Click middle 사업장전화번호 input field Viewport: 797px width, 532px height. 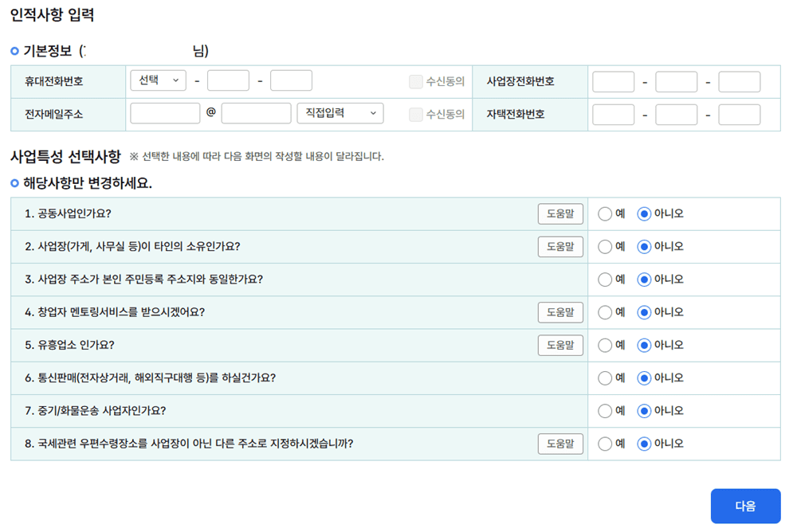(677, 81)
